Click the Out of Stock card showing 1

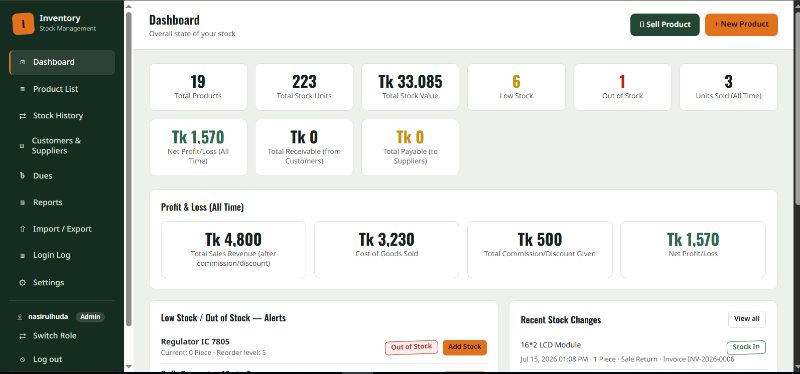[x=622, y=87]
